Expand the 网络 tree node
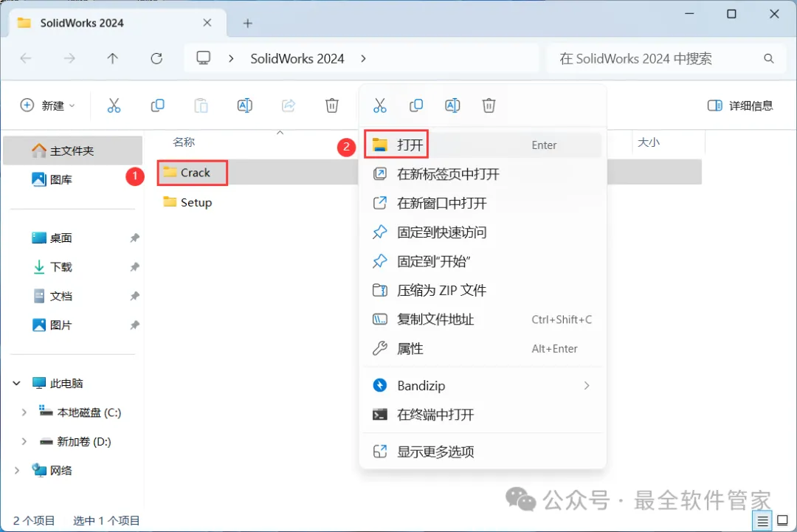Viewport: 797px width, 532px height. [x=17, y=471]
